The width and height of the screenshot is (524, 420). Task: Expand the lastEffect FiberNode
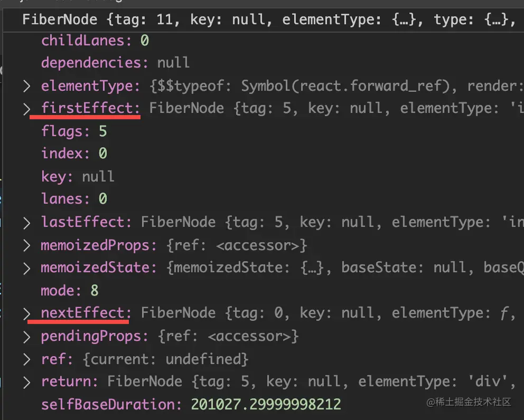(27, 223)
